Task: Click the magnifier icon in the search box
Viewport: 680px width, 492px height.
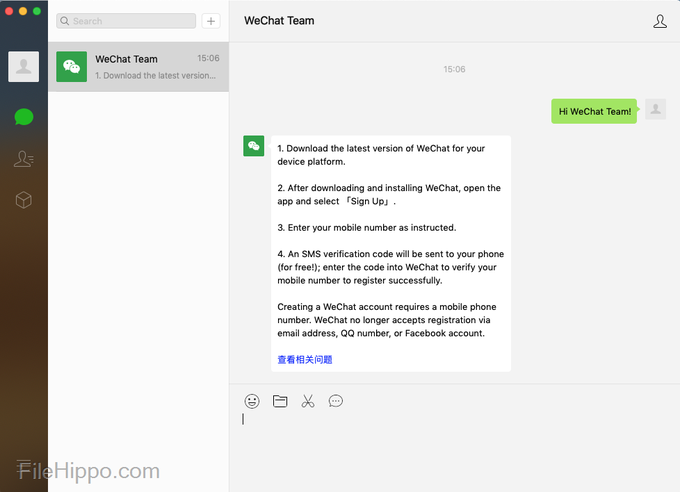Action: coord(65,21)
